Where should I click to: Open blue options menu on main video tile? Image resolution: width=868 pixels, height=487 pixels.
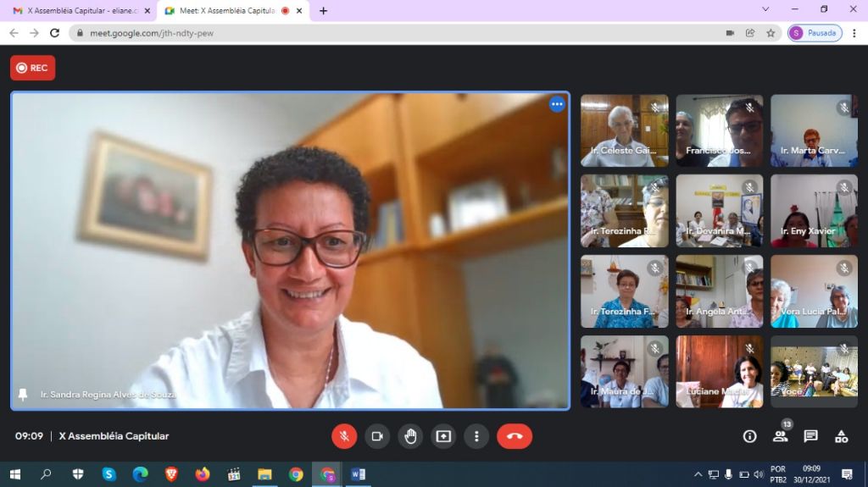(557, 104)
